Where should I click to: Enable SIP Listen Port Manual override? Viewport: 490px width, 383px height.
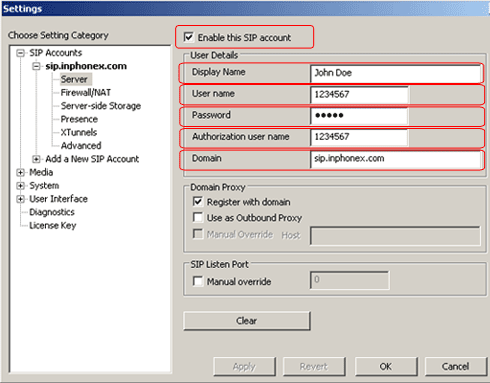click(x=198, y=281)
